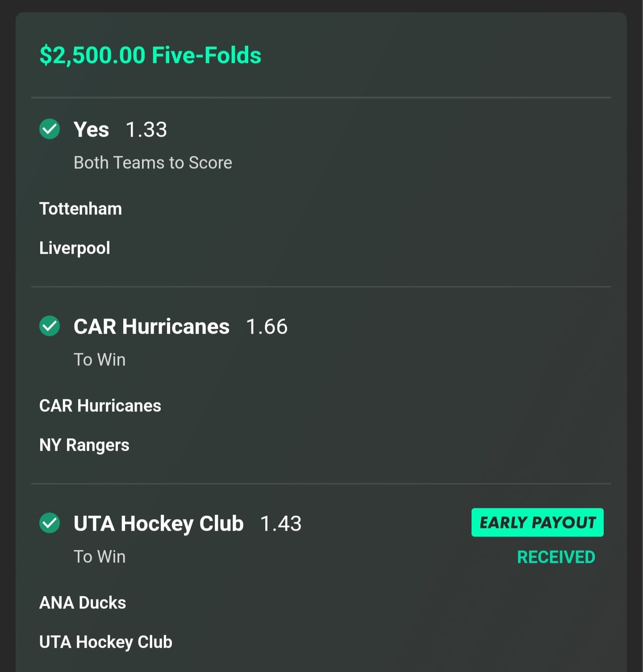Tap the To Win label under UTA Hockey Club
Screen dimensions: 643x672
click(100, 557)
